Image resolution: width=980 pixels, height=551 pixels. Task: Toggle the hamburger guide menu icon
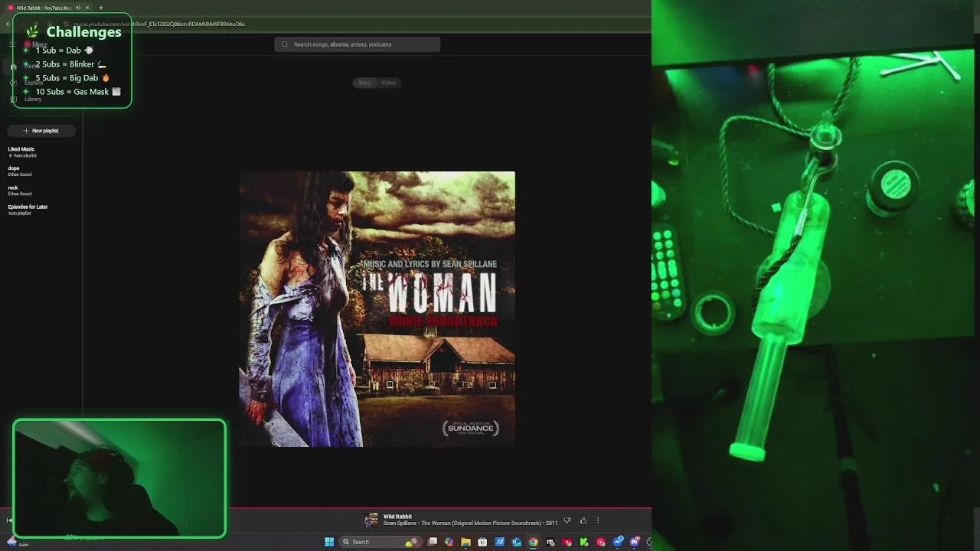pos(11,44)
